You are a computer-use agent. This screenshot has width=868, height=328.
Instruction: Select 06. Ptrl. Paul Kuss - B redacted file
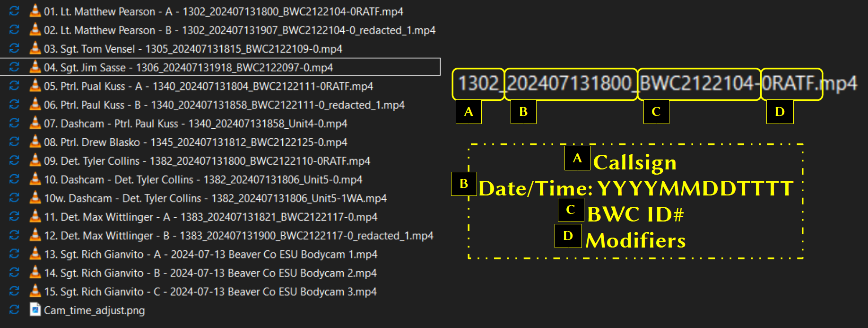click(224, 105)
